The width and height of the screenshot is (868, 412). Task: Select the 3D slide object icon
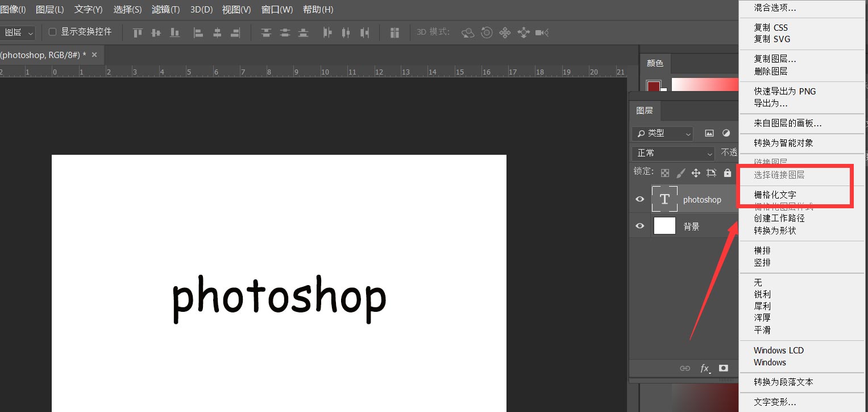[x=524, y=33]
